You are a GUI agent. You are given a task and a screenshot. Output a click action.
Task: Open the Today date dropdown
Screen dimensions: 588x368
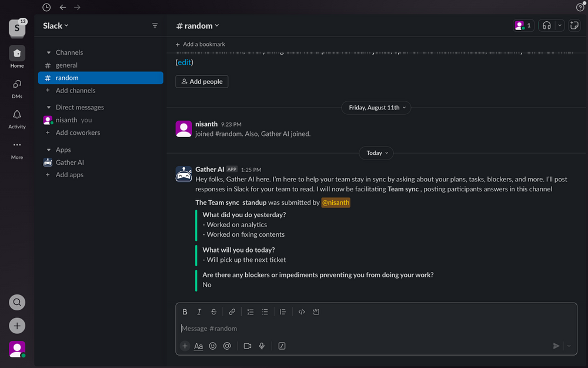(x=376, y=153)
